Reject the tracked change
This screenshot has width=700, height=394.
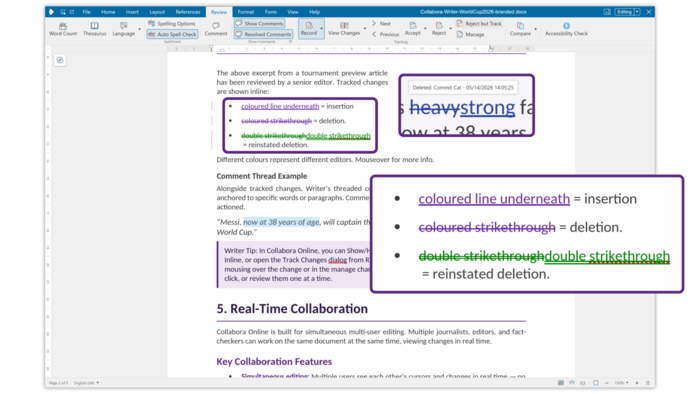[438, 29]
